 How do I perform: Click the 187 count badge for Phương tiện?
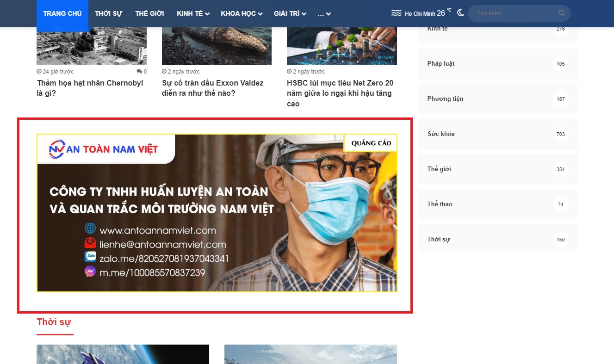561,99
